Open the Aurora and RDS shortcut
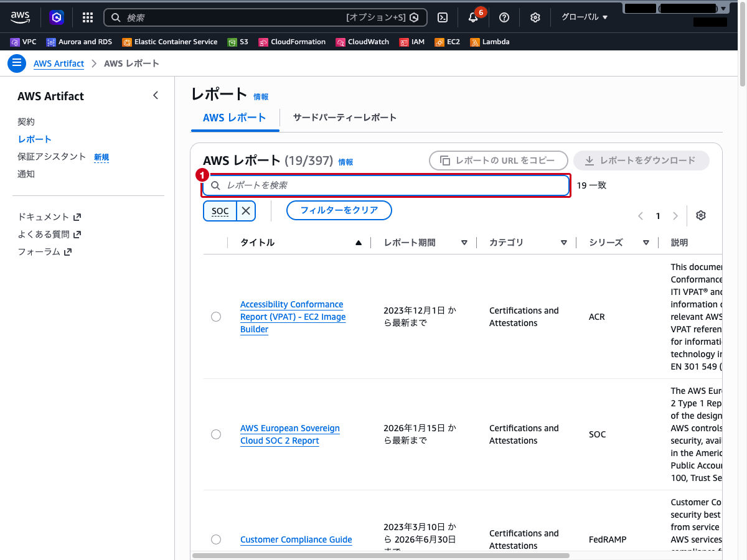 [x=79, y=42]
